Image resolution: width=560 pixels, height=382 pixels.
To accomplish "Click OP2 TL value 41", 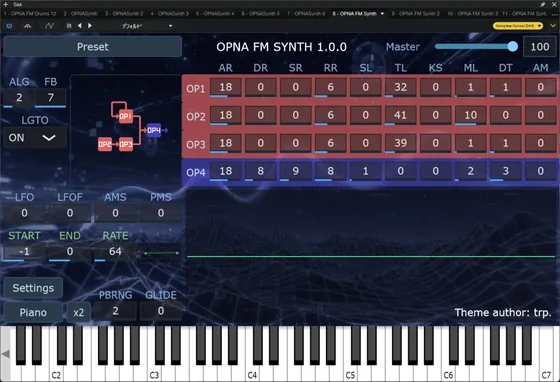I will [x=401, y=115].
